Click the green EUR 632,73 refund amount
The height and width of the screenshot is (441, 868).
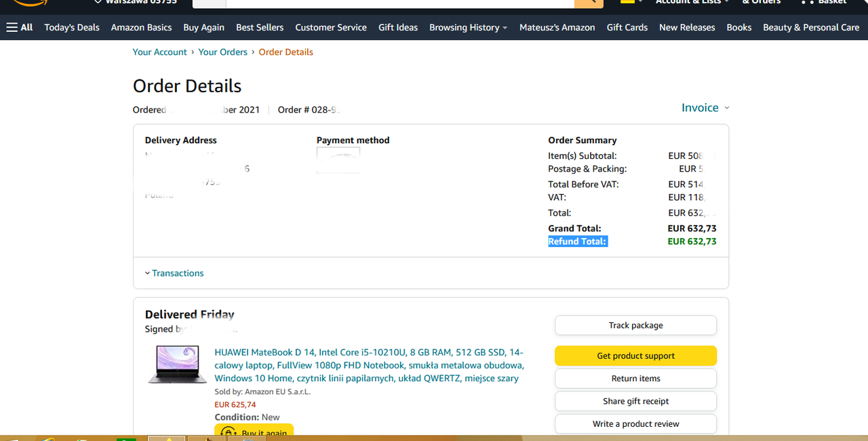click(692, 242)
